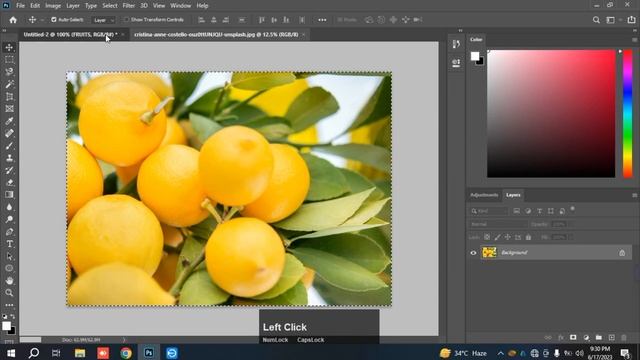The width and height of the screenshot is (640, 360).
Task: Open the Normal blending mode dropdown
Action: [x=498, y=224]
